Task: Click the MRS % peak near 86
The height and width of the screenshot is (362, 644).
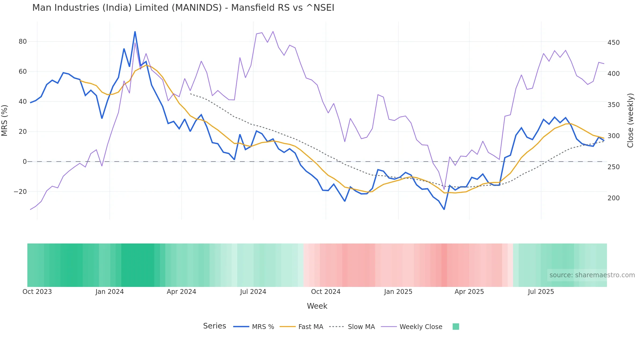Action: [135, 32]
